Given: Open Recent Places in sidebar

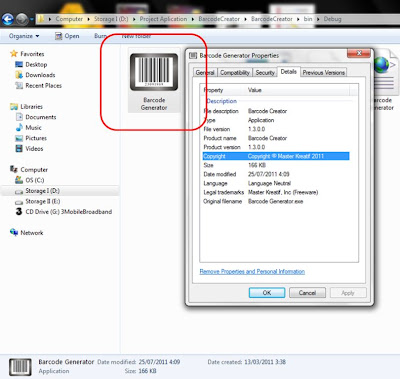Looking at the screenshot, I should [x=43, y=86].
